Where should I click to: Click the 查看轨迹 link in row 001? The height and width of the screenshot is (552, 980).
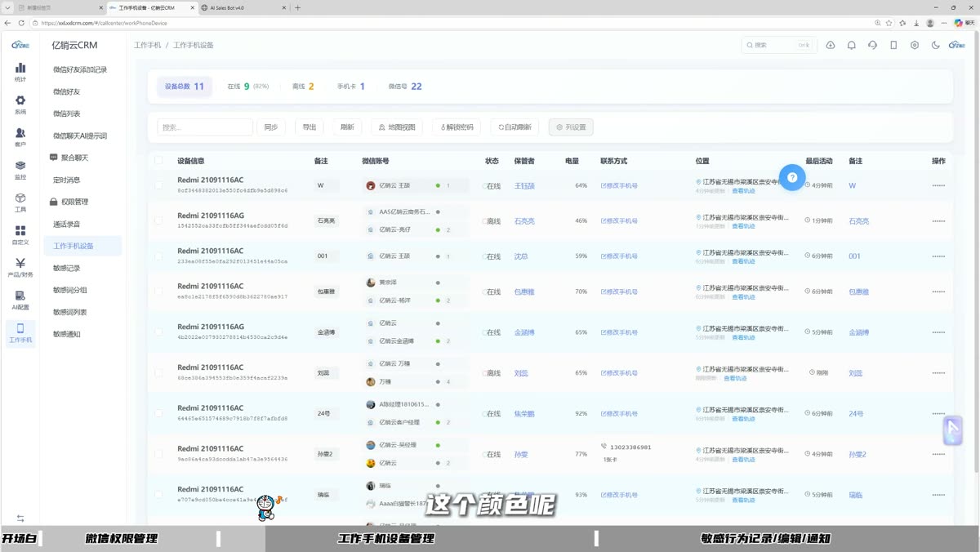coord(744,261)
